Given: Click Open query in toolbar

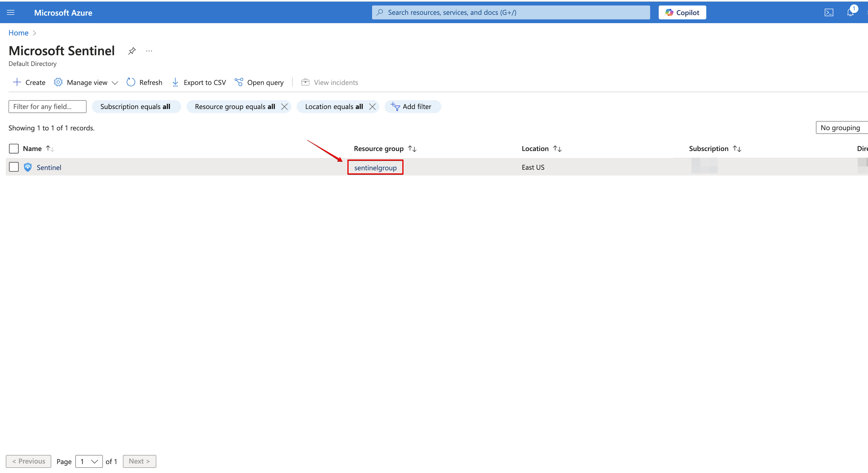Looking at the screenshot, I should pos(259,82).
